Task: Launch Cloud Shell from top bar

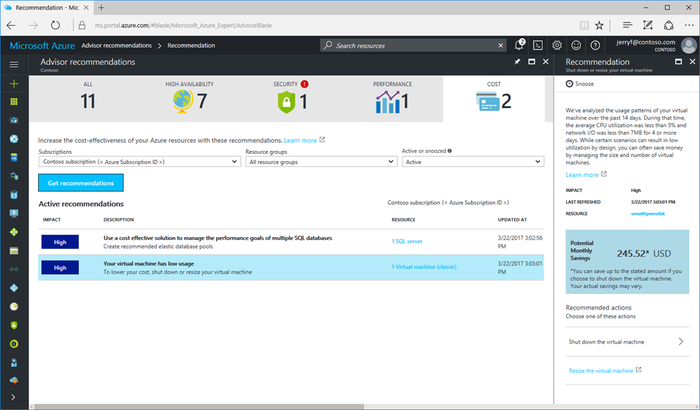Action: coord(538,45)
